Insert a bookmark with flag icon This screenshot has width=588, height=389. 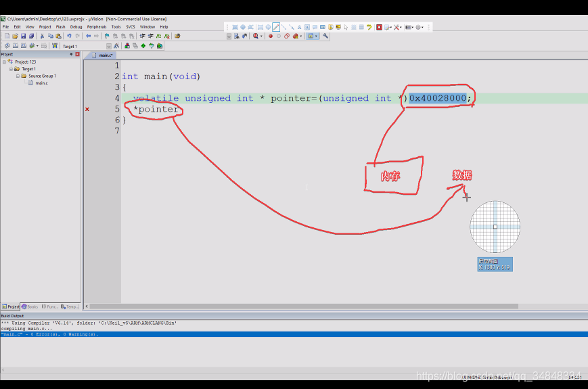click(107, 36)
